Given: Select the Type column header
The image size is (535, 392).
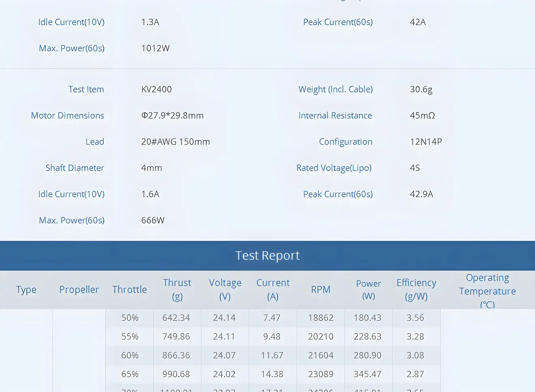Looking at the screenshot, I should (26, 289).
